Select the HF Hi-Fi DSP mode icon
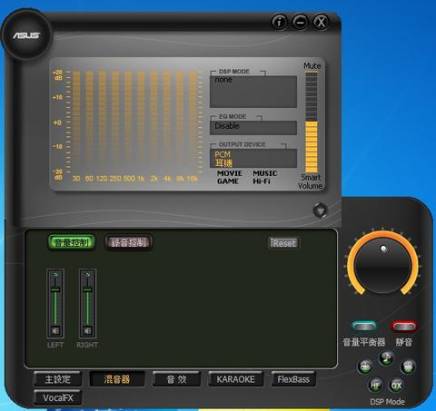 pos(376,385)
